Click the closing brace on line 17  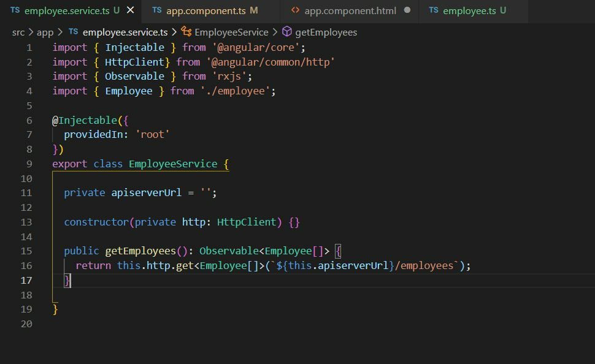point(67,281)
